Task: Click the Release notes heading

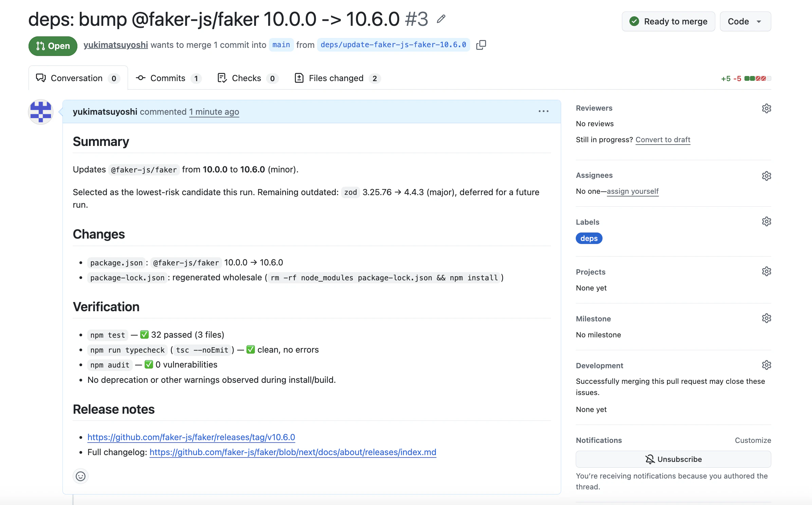Action: (114, 409)
